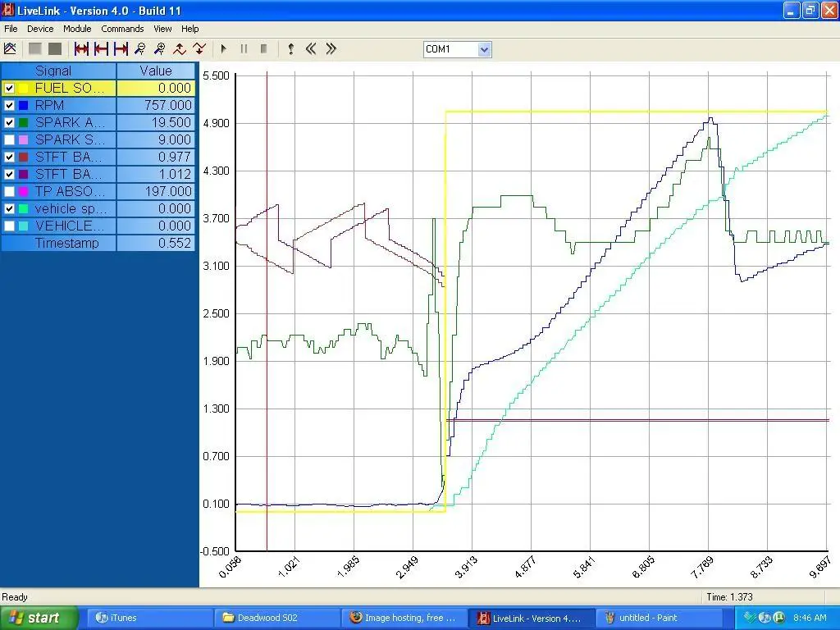The image size is (840, 630).
Task: Click the system tray clock 8:46 AM
Action: [810, 618]
